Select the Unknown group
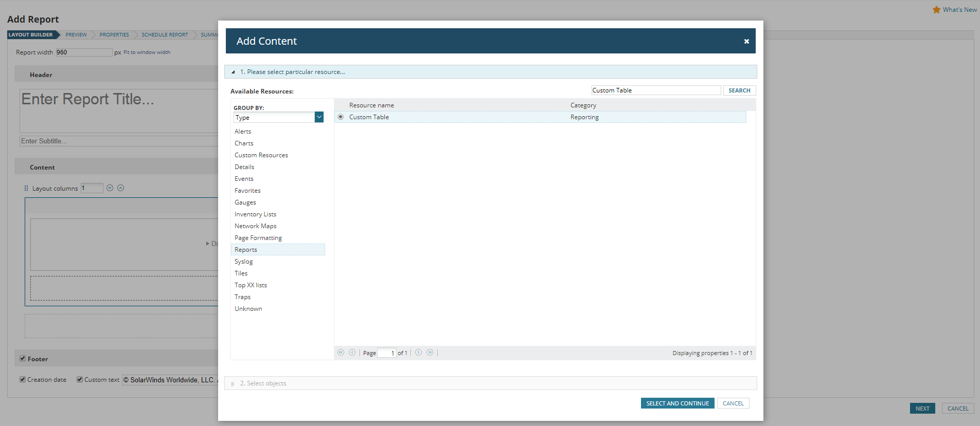The height and width of the screenshot is (426, 980). point(248,309)
